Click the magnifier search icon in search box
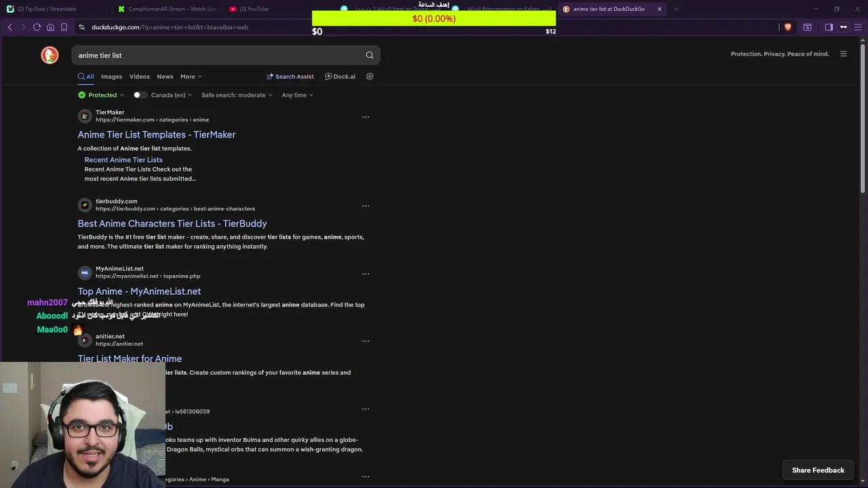This screenshot has height=488, width=868. (x=370, y=55)
